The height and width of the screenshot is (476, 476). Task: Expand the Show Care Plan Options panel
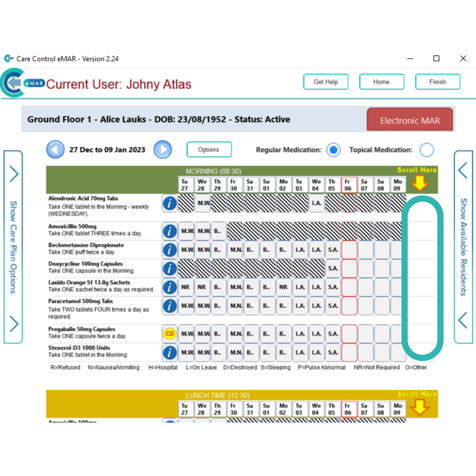13,247
